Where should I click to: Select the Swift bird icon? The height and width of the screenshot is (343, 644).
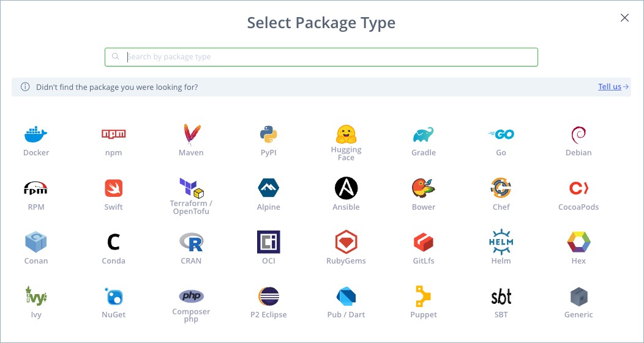(114, 188)
